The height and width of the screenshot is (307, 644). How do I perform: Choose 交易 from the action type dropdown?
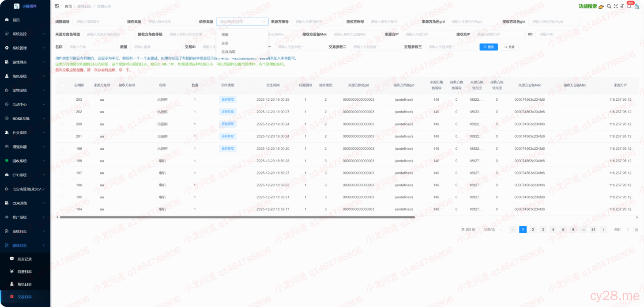click(225, 43)
